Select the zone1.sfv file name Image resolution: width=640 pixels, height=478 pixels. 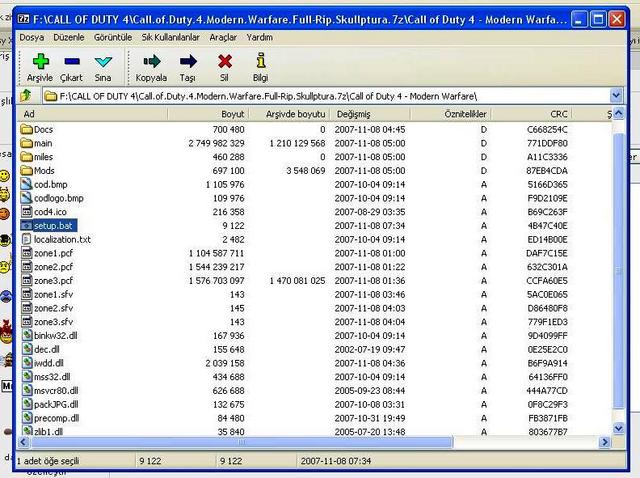pyautogui.click(x=53, y=294)
